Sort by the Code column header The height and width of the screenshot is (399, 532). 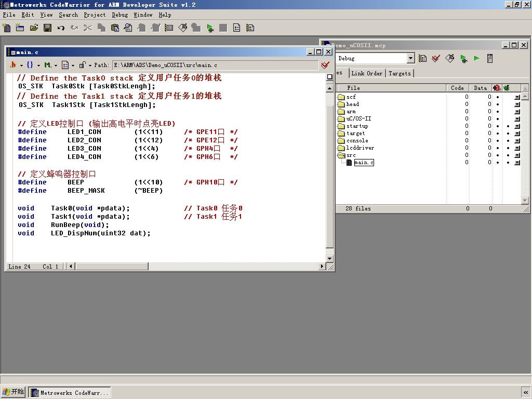tap(457, 88)
